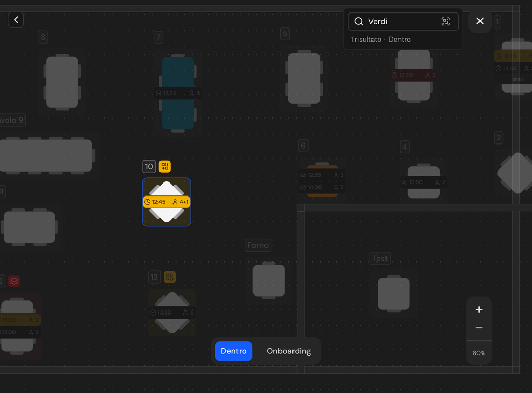The width and height of the screenshot is (532, 393).
Task: Click the table 10 number label
Action: click(x=149, y=166)
